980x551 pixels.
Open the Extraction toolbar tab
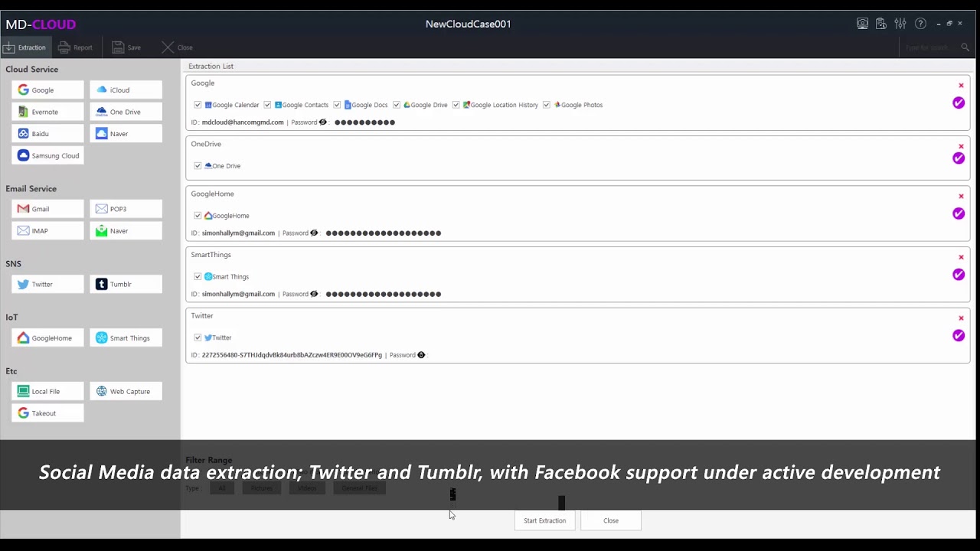pos(24,47)
